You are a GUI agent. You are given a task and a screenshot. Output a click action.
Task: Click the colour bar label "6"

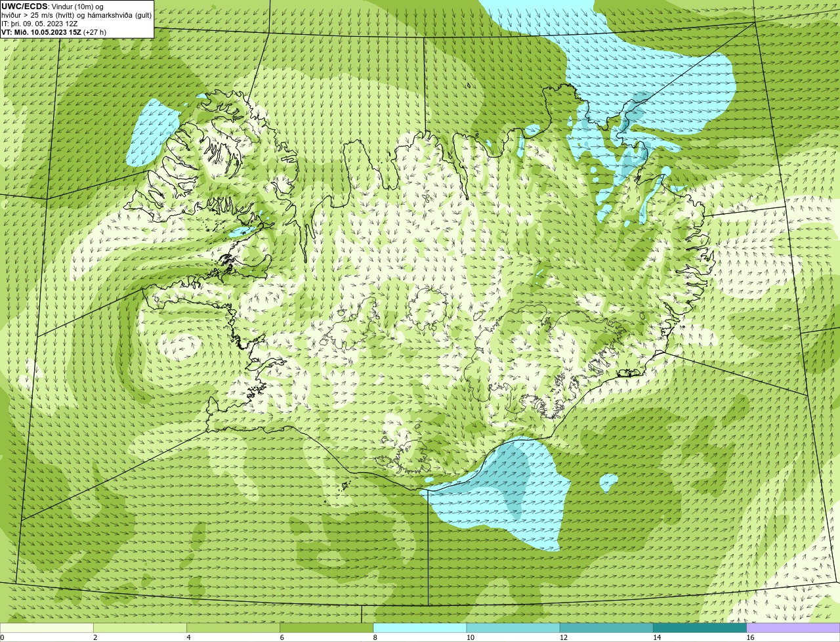tap(282, 637)
